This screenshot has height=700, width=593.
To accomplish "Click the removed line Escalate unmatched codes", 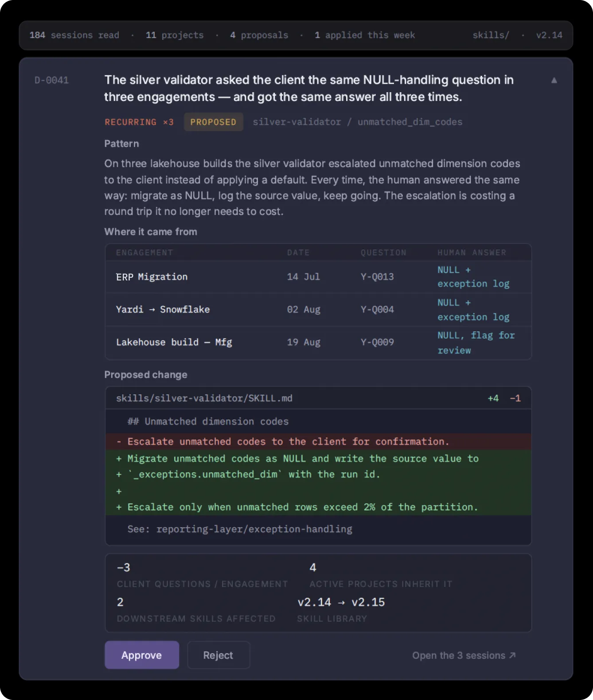I will (318, 442).
